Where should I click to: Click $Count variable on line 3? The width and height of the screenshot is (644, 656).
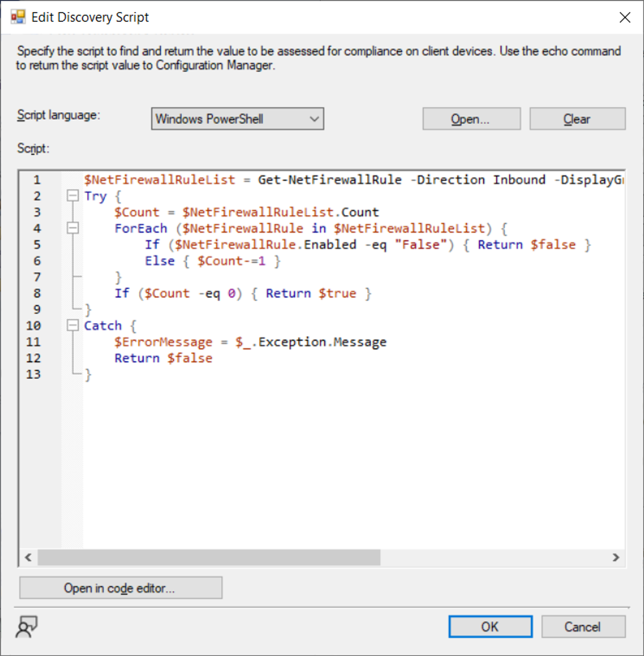pos(137,212)
